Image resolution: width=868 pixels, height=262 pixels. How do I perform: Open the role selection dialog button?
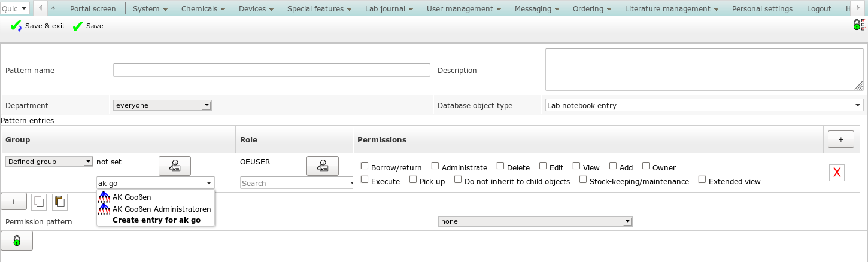[322, 166]
